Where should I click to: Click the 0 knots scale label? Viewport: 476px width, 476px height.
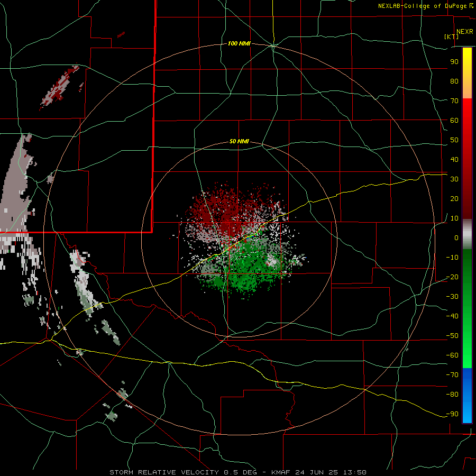456,238
